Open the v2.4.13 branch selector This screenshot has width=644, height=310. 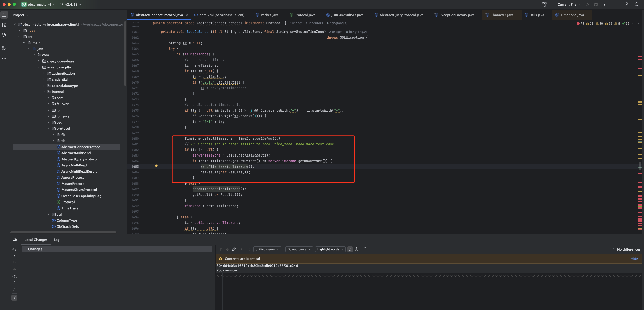[x=71, y=4]
